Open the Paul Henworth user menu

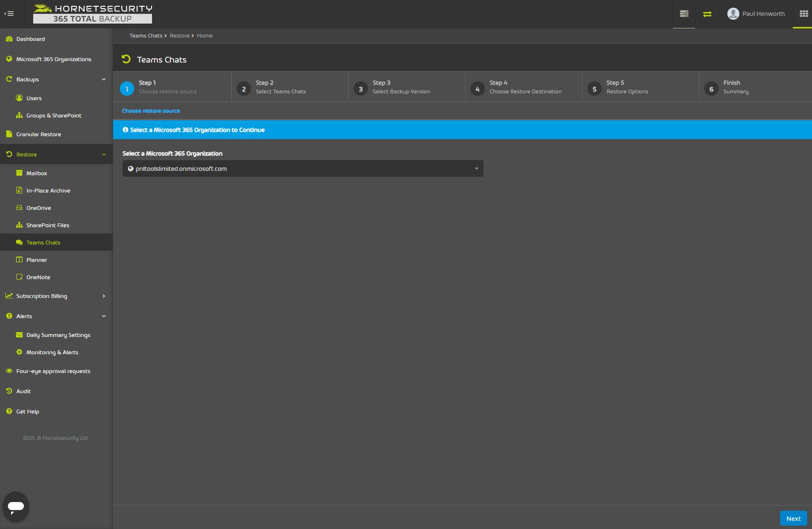756,13
